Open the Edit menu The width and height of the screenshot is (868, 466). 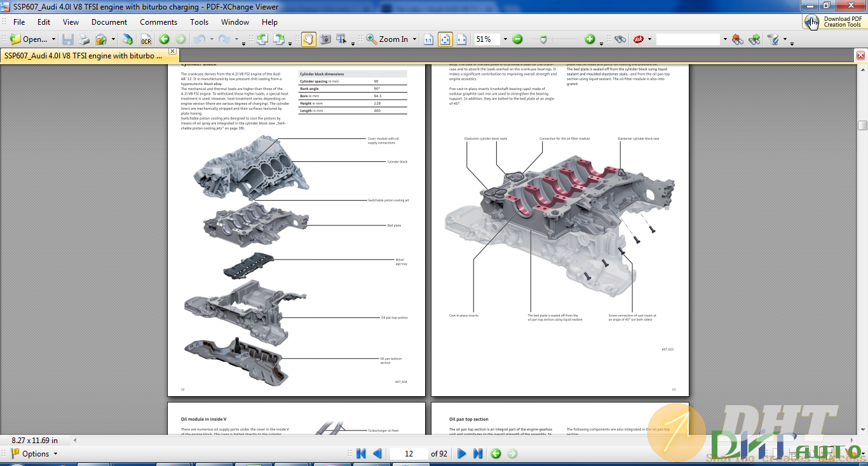coord(43,22)
